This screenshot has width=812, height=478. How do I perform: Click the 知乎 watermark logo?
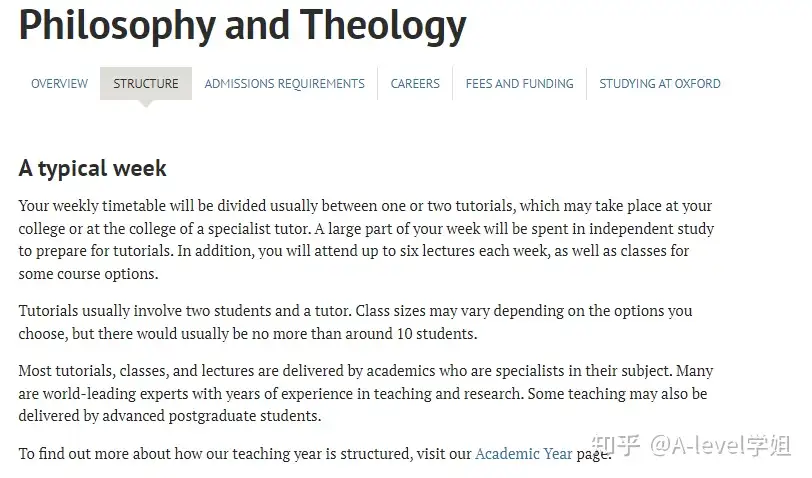pyautogui.click(x=616, y=445)
